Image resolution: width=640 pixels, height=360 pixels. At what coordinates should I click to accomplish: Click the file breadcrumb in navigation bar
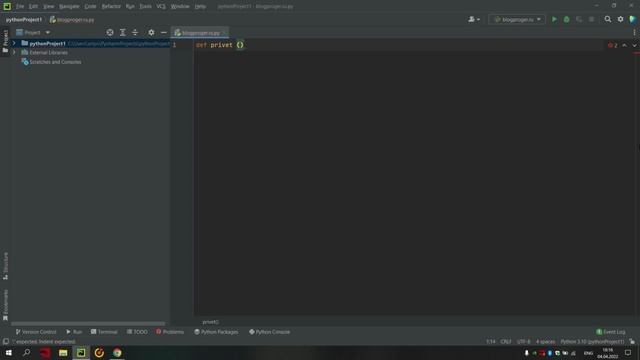[72, 20]
